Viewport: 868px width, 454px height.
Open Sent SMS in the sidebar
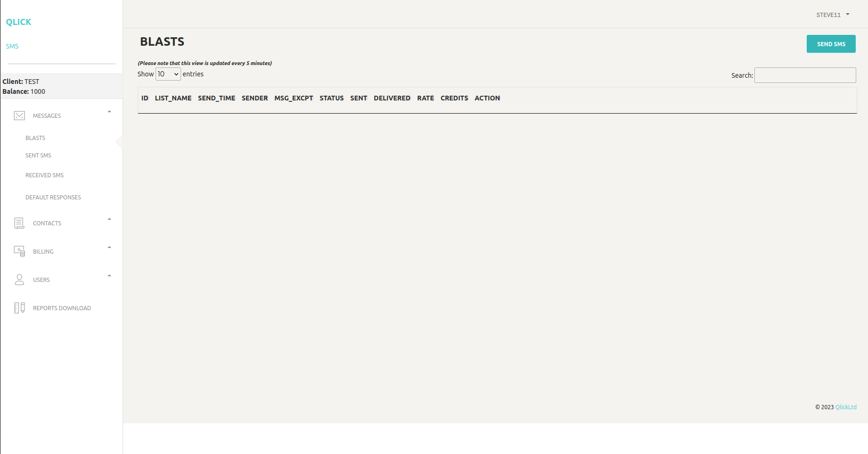38,156
